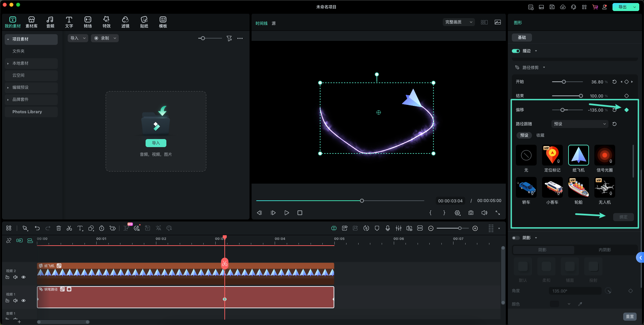Click the delete trash icon in timeline toolbar

[59, 228]
